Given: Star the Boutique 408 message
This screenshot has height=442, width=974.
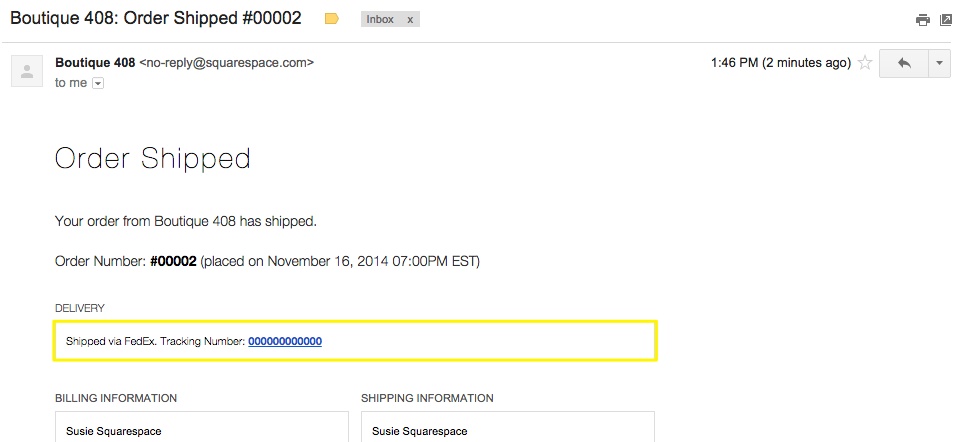Looking at the screenshot, I should [865, 63].
